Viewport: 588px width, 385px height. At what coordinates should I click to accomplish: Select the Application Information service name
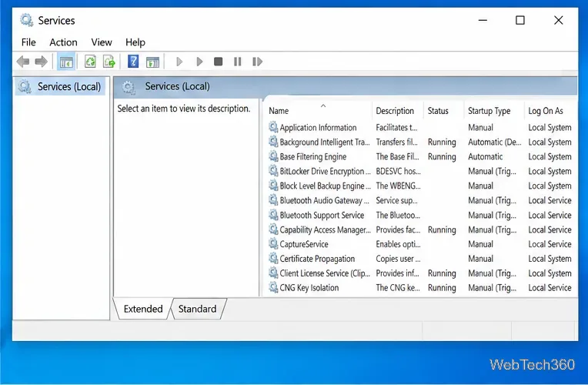click(x=318, y=128)
